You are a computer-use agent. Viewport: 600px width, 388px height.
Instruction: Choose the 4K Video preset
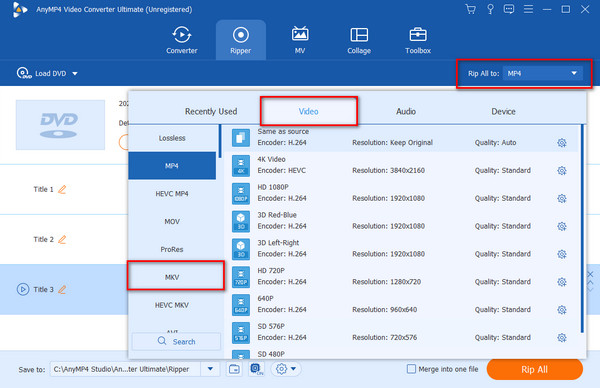(x=401, y=166)
